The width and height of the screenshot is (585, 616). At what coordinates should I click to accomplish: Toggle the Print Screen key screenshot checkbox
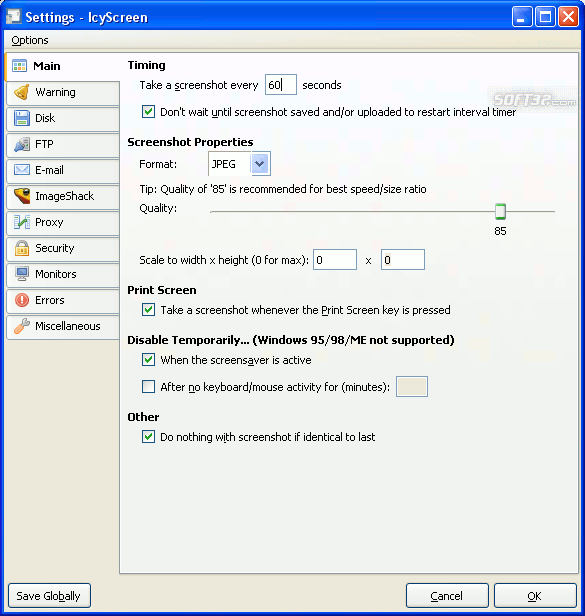point(148,310)
